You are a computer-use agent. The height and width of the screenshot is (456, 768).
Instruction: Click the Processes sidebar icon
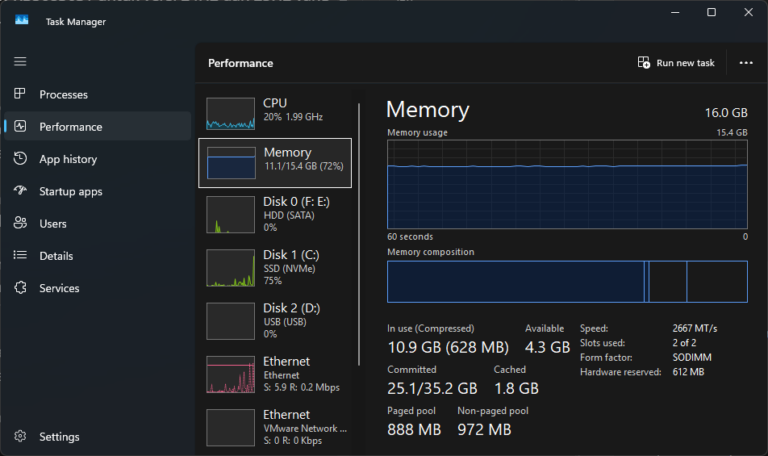point(20,94)
